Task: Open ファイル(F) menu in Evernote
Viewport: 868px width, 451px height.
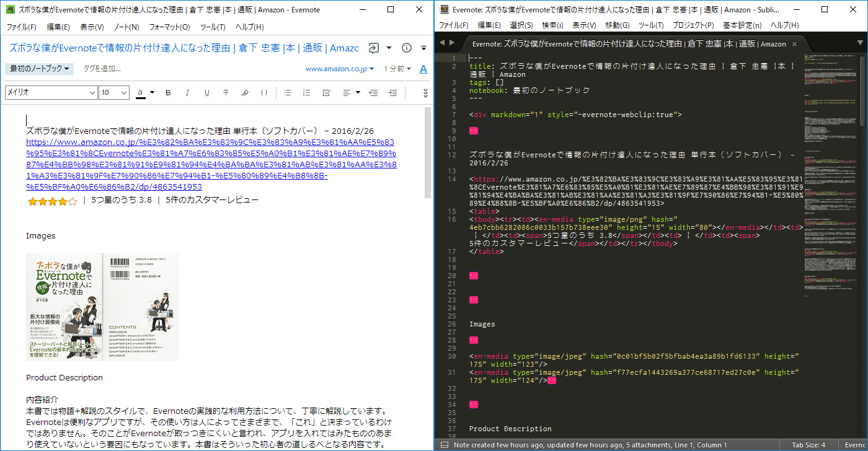Action: (22, 27)
